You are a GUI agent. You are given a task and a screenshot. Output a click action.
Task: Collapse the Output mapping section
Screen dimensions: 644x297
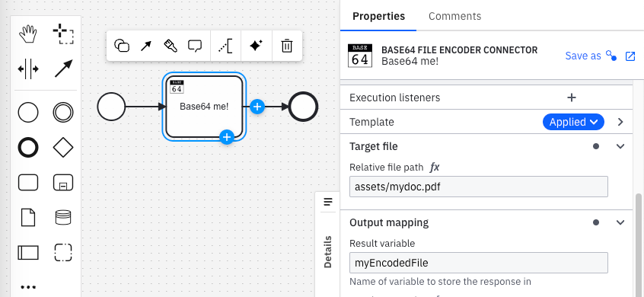click(620, 222)
